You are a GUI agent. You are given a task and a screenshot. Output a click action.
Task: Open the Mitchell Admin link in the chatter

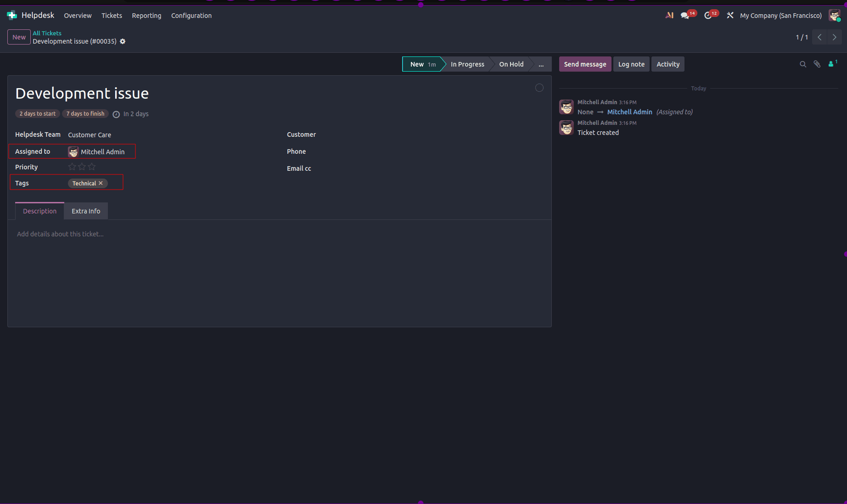(x=629, y=112)
